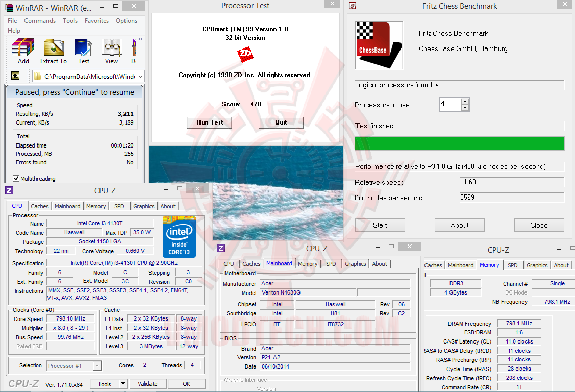This screenshot has width=575, height=392.
Task: Click the CPU-Z Validate button
Action: pos(148,384)
